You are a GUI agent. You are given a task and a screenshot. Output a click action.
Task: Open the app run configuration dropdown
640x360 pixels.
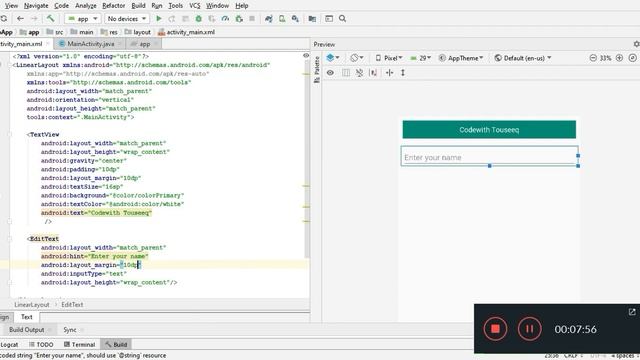[83, 19]
